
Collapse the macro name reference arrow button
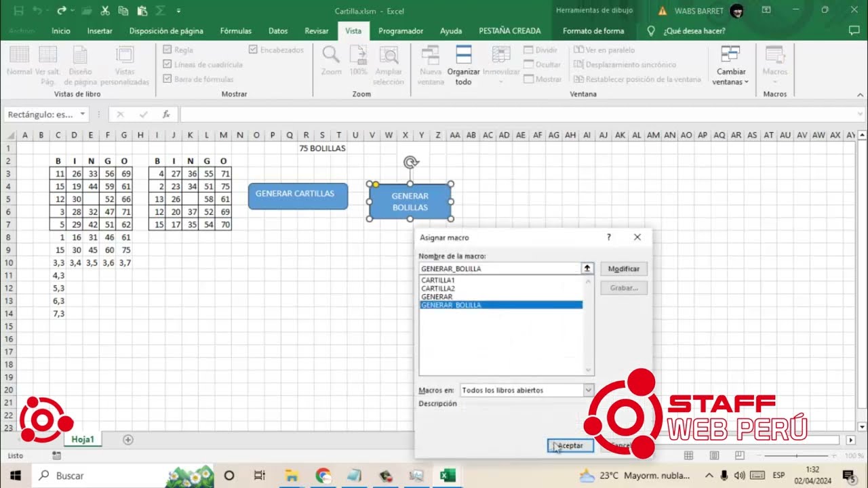pos(588,268)
